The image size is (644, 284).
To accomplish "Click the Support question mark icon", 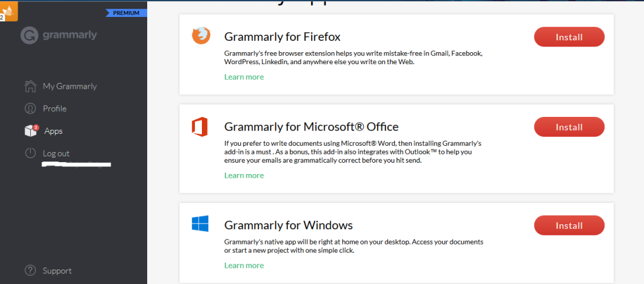I will pyautogui.click(x=30, y=270).
